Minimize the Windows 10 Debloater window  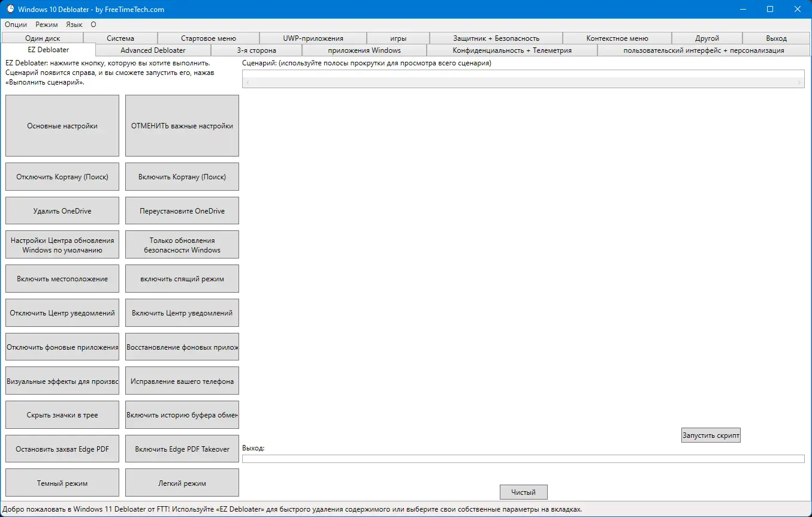pyautogui.click(x=743, y=9)
